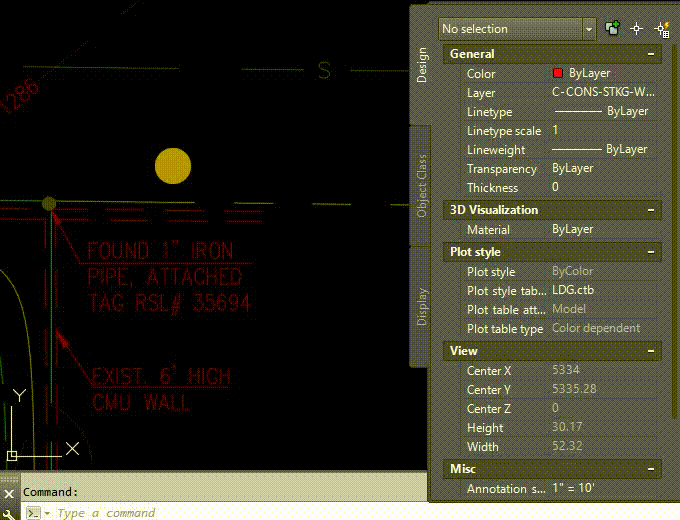Open recent commands prompt icon
The height and width of the screenshot is (520, 680).
click(x=34, y=513)
